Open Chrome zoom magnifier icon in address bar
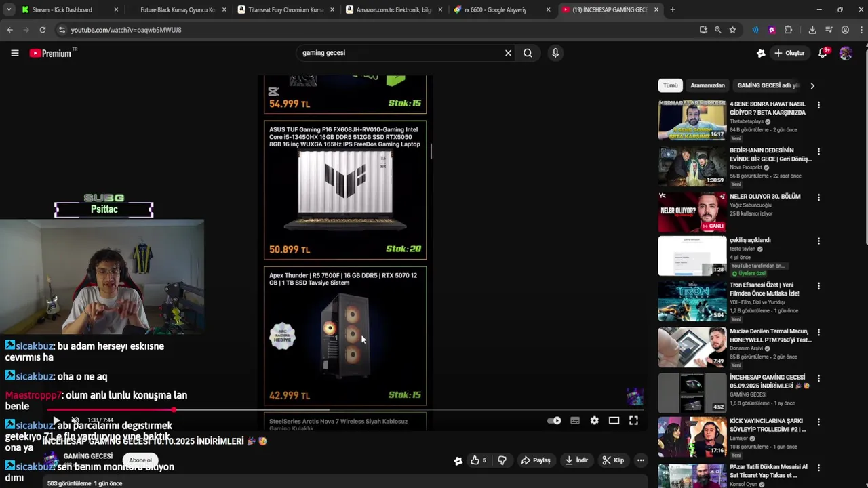 717,30
